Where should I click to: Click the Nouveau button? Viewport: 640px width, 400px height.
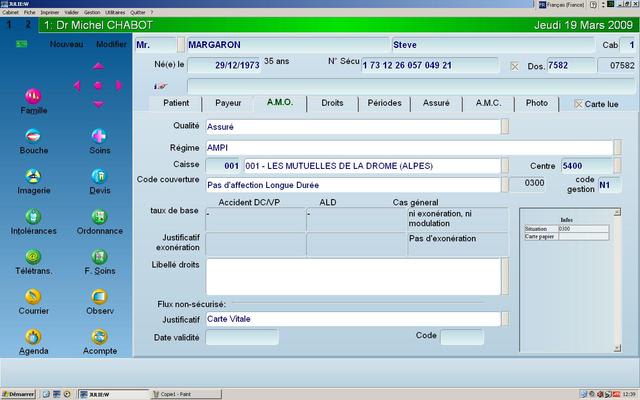(x=66, y=45)
